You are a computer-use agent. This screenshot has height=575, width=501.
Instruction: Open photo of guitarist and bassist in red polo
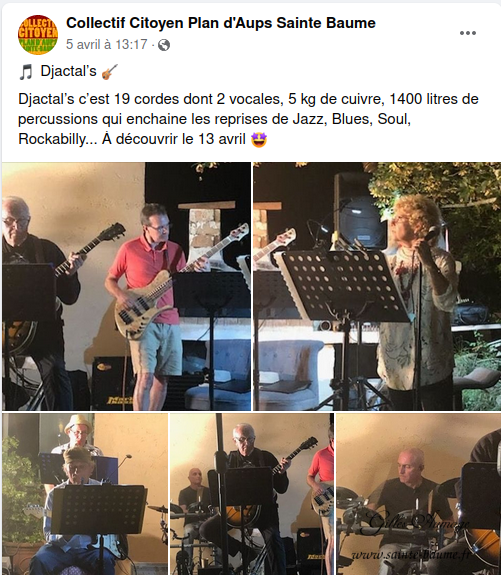point(126,286)
